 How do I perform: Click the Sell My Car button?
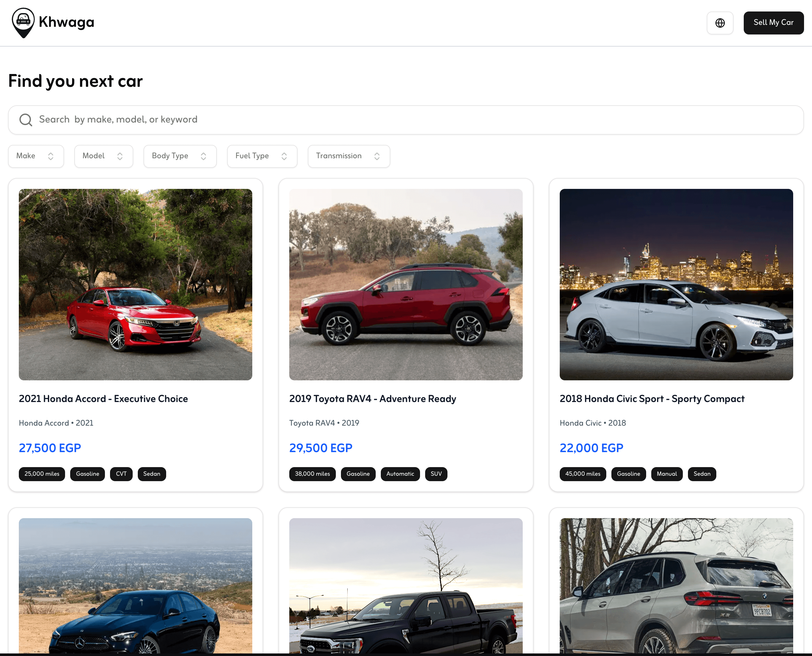pyautogui.click(x=773, y=23)
